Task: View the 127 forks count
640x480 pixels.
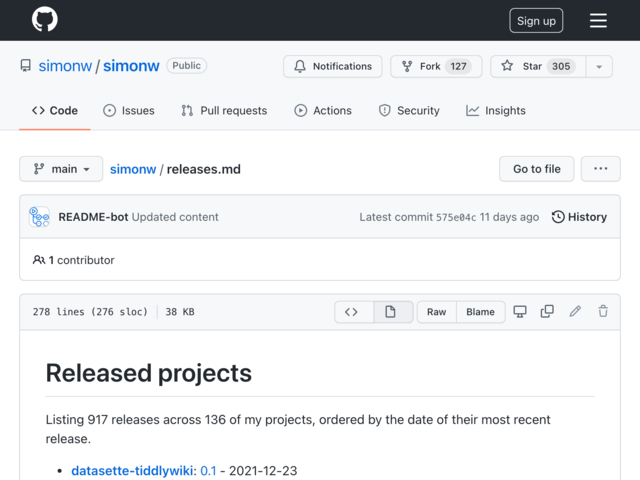Action: (x=458, y=66)
